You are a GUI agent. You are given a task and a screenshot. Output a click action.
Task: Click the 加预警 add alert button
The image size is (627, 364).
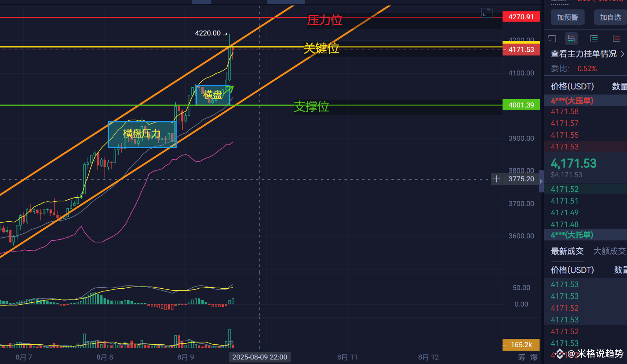pos(568,17)
